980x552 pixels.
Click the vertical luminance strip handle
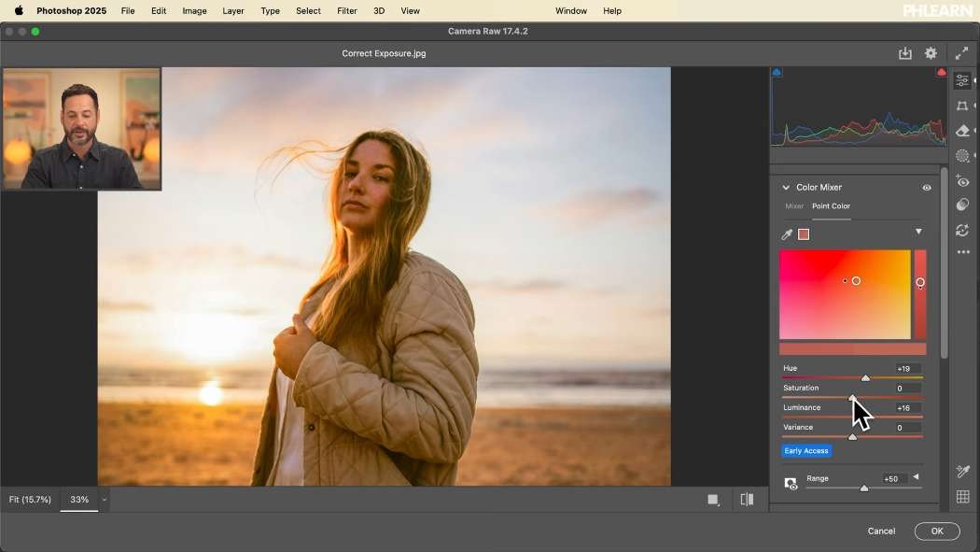pyautogui.click(x=920, y=283)
